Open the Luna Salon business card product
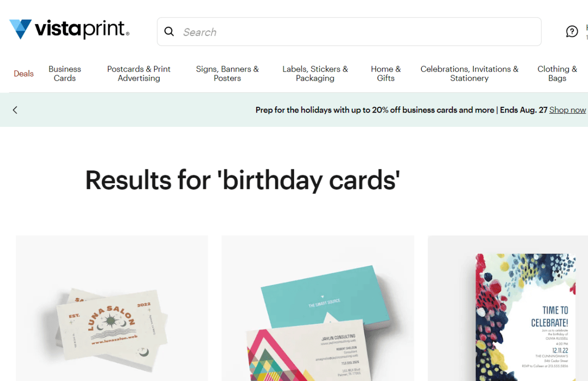Viewport: 588px width, 381px height. pyautogui.click(x=112, y=308)
